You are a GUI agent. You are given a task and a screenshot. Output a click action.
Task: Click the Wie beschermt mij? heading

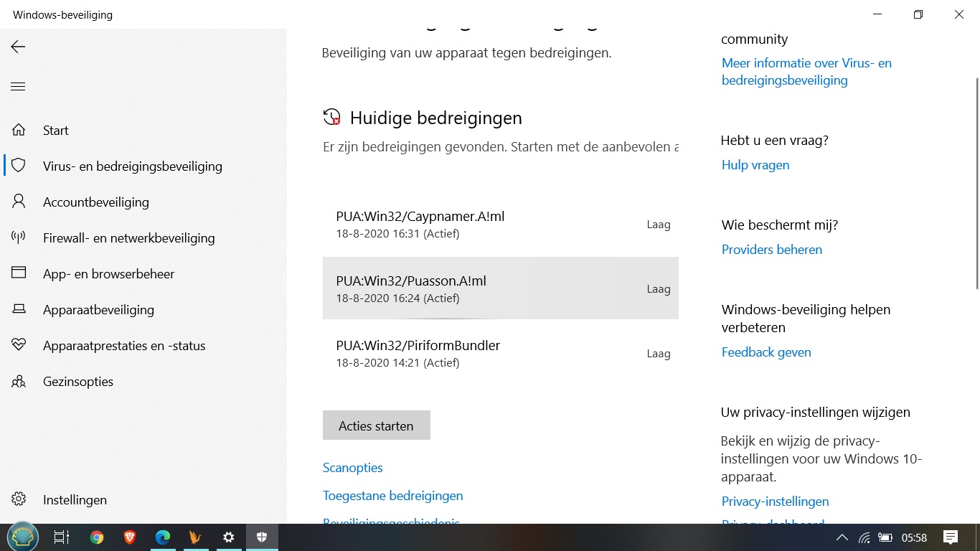click(x=780, y=225)
